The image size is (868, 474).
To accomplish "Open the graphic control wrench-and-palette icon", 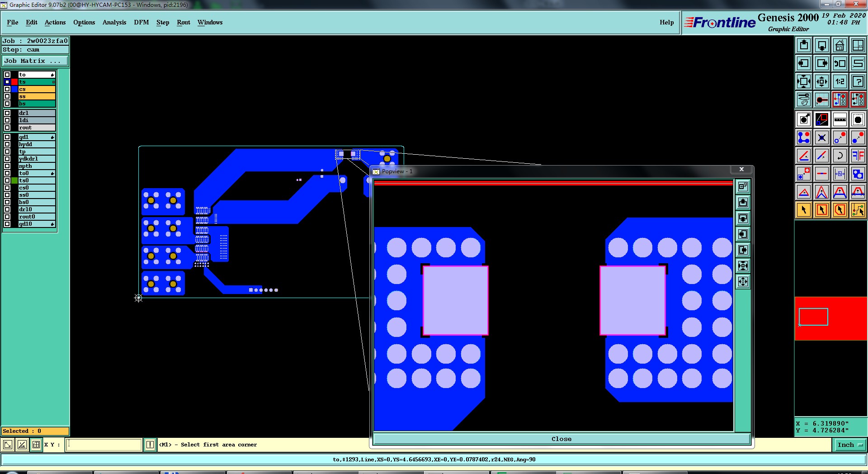I will point(804,100).
